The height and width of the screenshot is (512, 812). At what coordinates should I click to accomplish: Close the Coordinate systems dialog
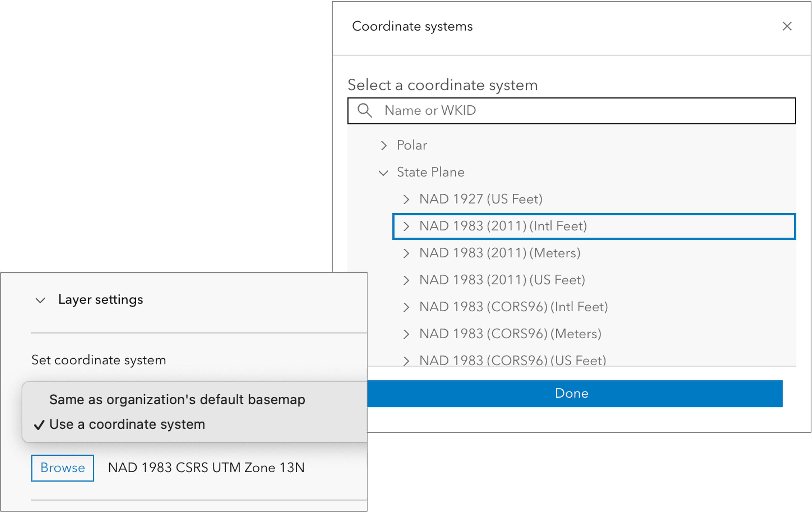click(787, 26)
